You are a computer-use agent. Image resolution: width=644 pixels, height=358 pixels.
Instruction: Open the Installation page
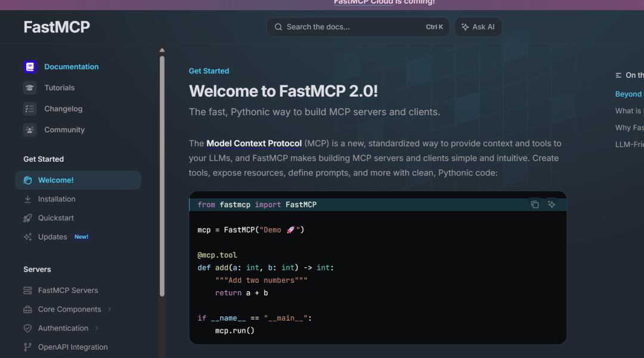coord(57,199)
